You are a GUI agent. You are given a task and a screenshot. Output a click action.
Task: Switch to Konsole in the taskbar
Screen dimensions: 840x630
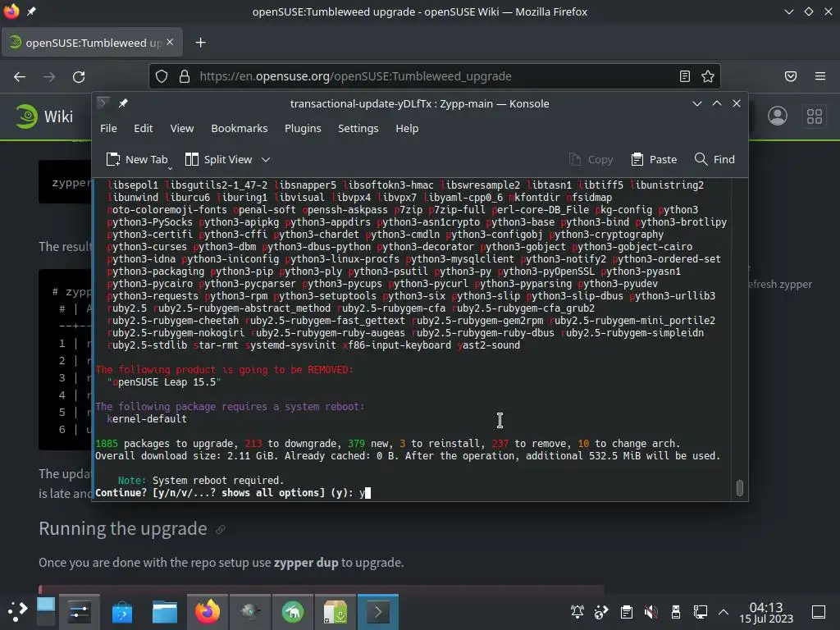coord(377,611)
